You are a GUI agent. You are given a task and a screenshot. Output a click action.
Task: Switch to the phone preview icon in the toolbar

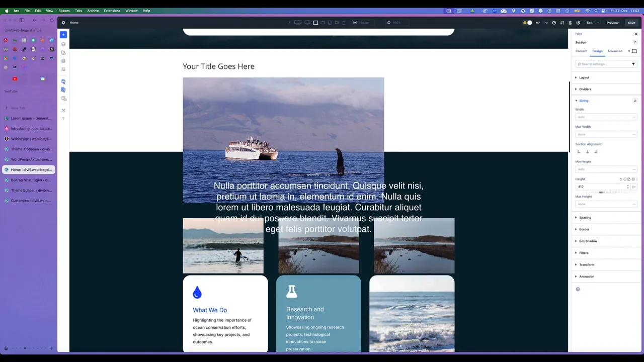(x=344, y=22)
